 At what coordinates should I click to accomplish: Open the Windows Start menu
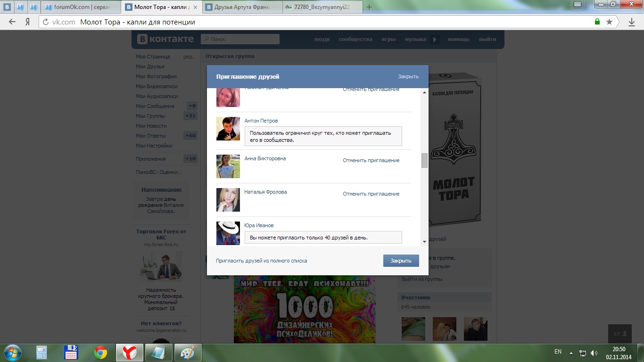12,352
